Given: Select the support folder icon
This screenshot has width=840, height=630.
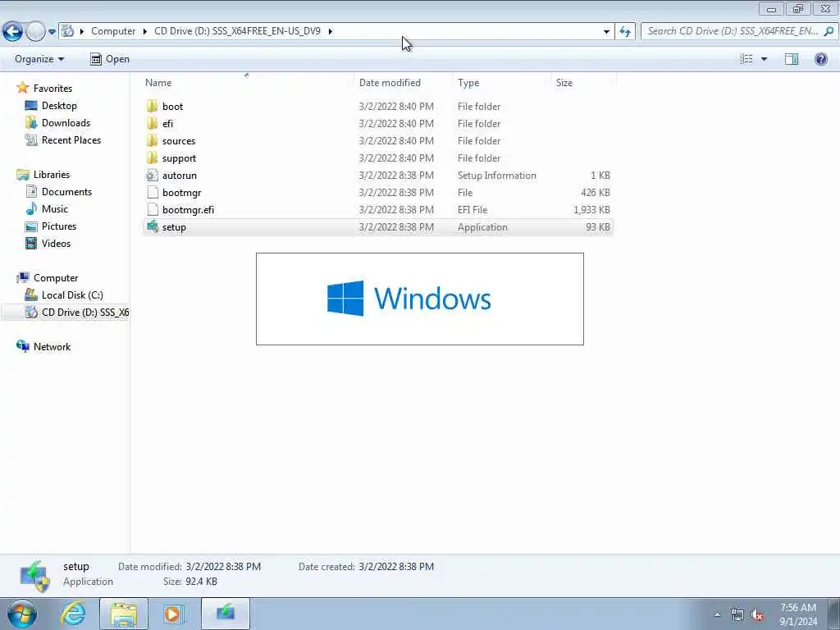Looking at the screenshot, I should (152, 157).
